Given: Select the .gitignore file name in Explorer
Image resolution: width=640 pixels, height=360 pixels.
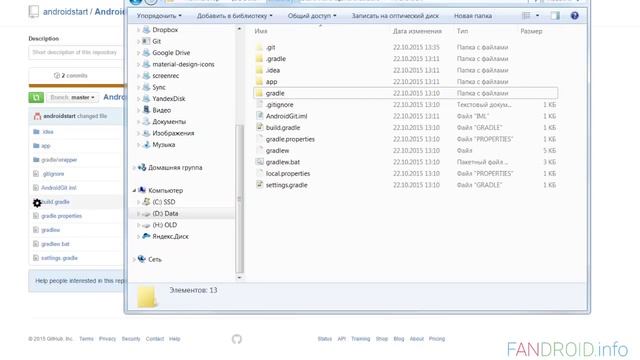Looking at the screenshot, I should (279, 104).
